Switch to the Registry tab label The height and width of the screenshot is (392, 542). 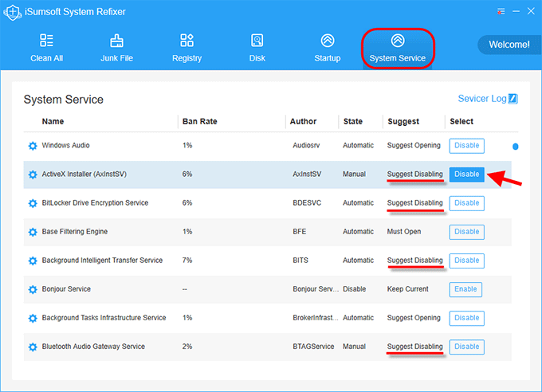(187, 58)
